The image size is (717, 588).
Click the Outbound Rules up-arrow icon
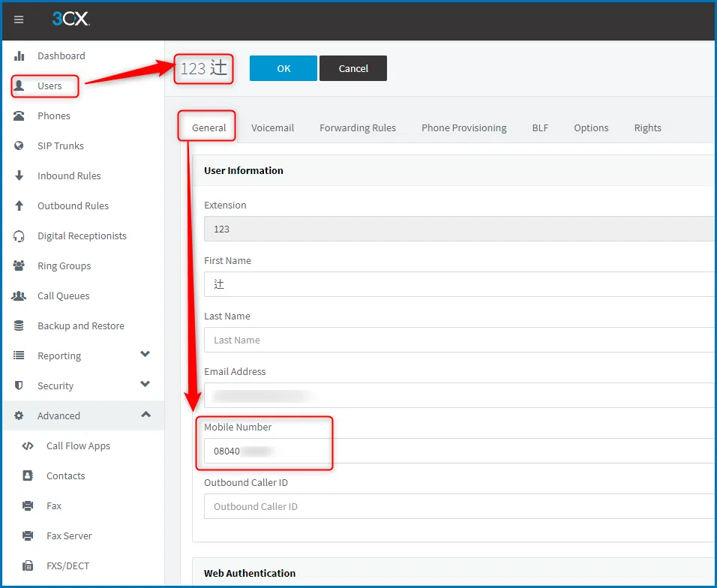point(19,205)
